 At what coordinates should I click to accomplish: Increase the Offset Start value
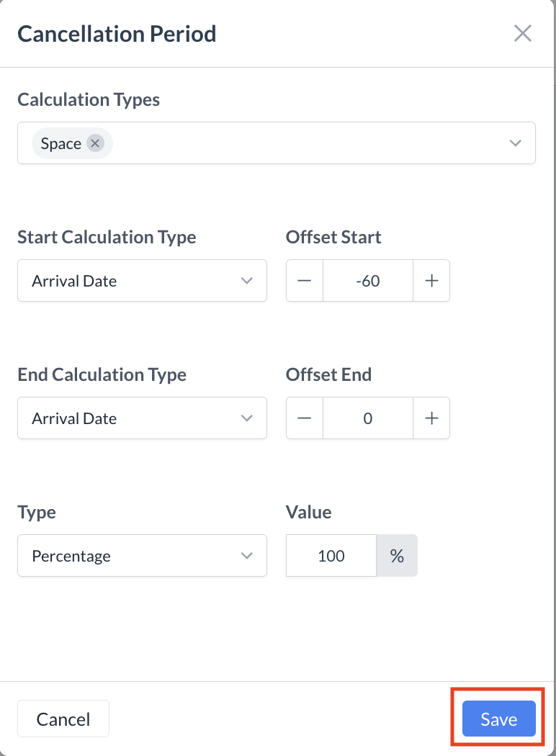pos(431,281)
